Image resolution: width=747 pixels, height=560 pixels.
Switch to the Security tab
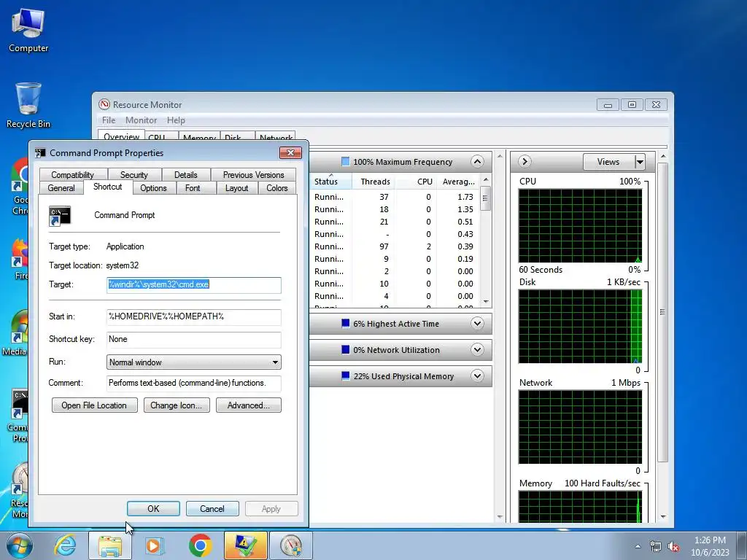tap(134, 174)
